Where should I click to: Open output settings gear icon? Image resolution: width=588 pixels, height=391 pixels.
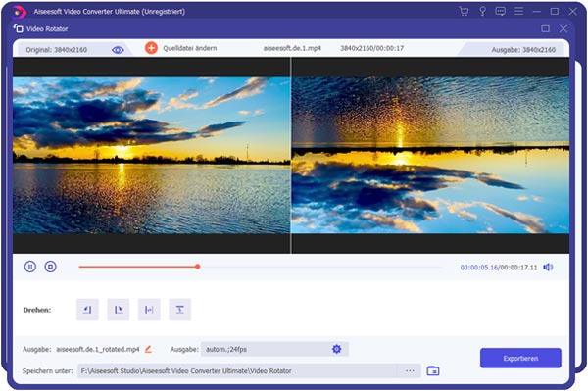click(x=337, y=349)
